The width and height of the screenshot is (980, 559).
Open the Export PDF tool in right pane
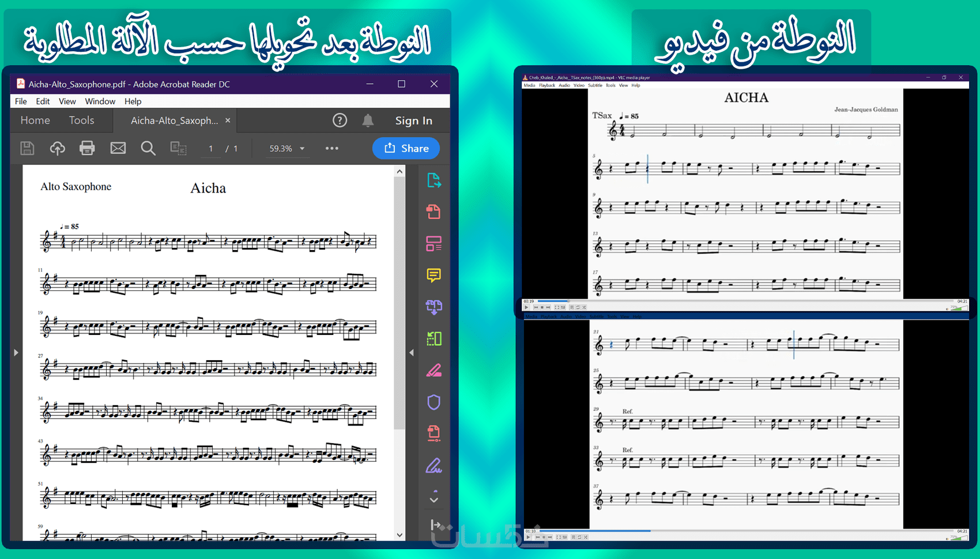434,180
